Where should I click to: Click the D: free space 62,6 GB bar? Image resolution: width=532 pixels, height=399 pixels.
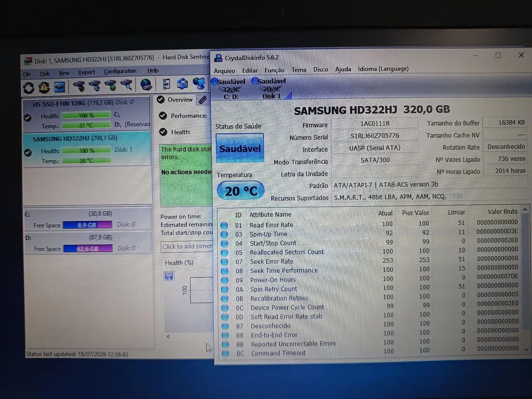[88, 249]
